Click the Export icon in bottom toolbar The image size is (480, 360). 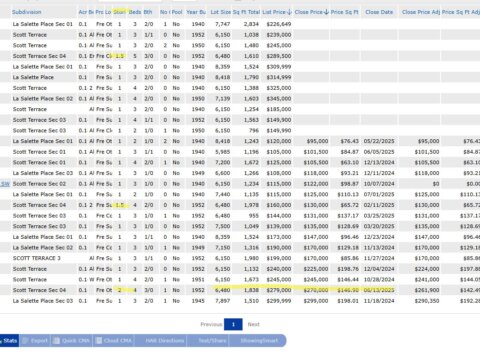tap(25, 341)
